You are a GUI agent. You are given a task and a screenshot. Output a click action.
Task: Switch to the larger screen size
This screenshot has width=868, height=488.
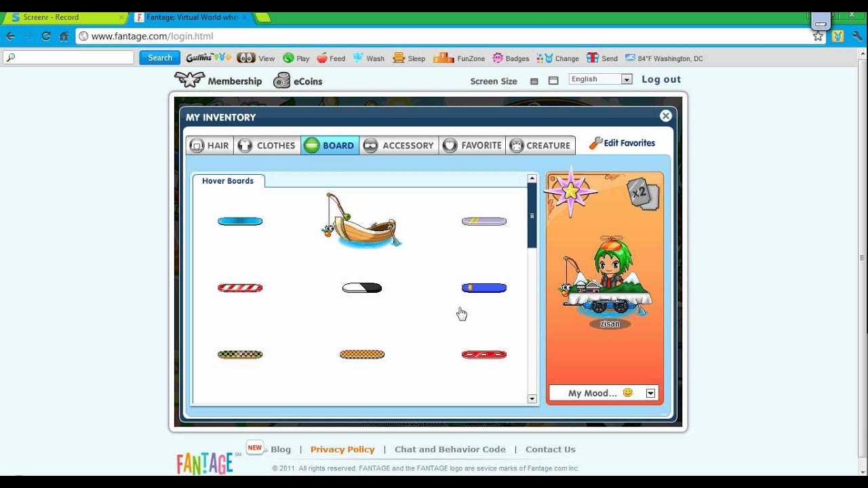553,81
